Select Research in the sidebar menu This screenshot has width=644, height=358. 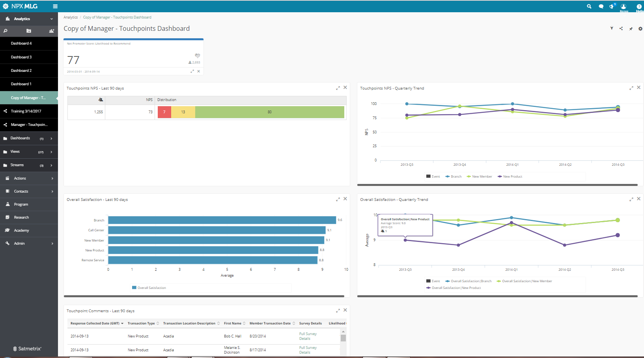(21, 217)
